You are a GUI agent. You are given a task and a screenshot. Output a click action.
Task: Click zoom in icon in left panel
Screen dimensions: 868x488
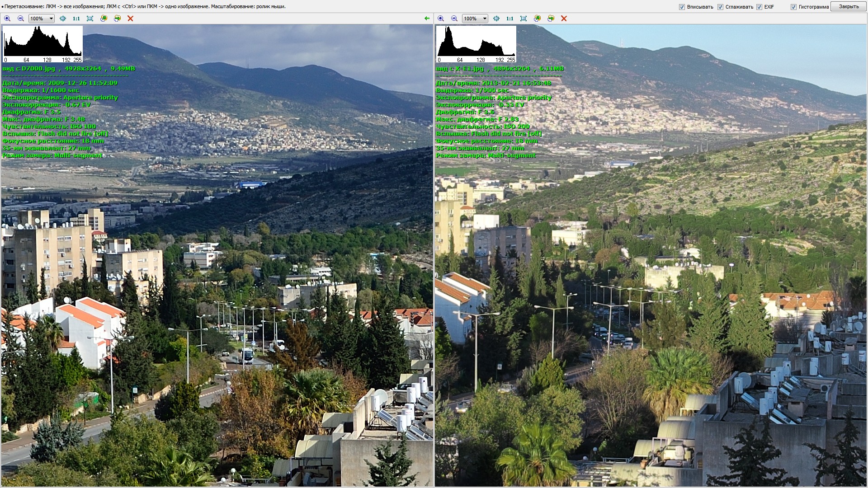coord(7,19)
